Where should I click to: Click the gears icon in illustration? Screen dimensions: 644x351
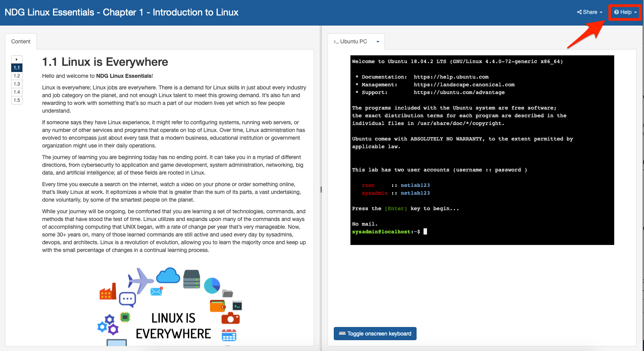[108, 324]
